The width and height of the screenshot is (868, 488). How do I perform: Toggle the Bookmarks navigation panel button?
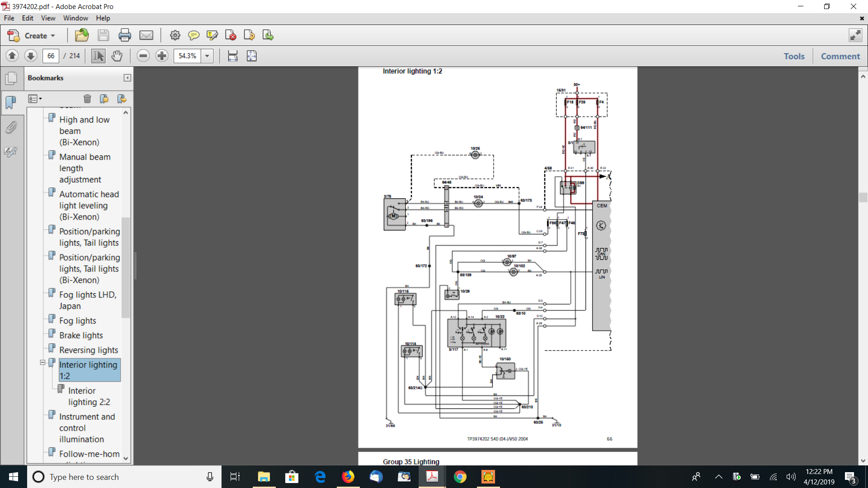pyautogui.click(x=11, y=103)
